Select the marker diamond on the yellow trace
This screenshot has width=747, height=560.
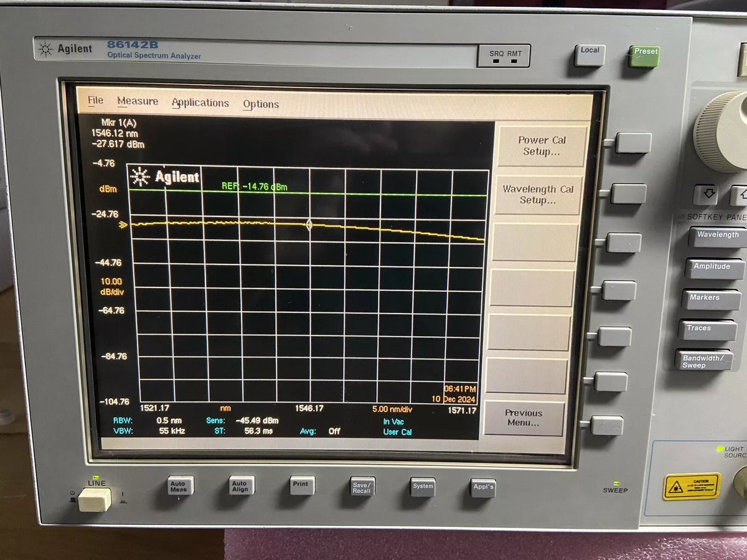[309, 226]
